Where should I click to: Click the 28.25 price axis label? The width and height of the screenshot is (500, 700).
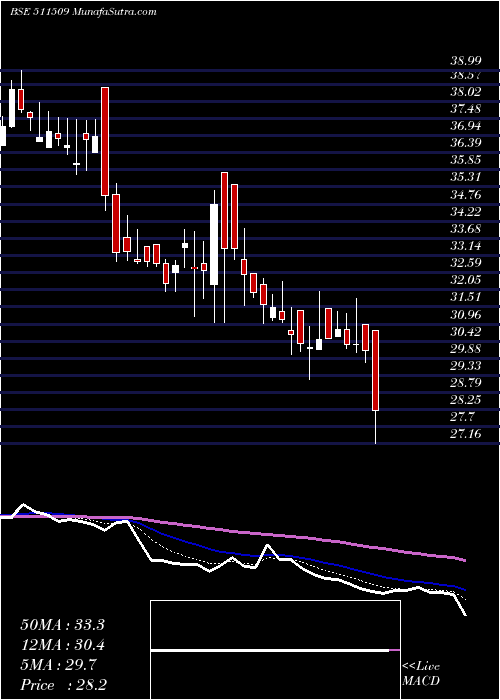466,400
